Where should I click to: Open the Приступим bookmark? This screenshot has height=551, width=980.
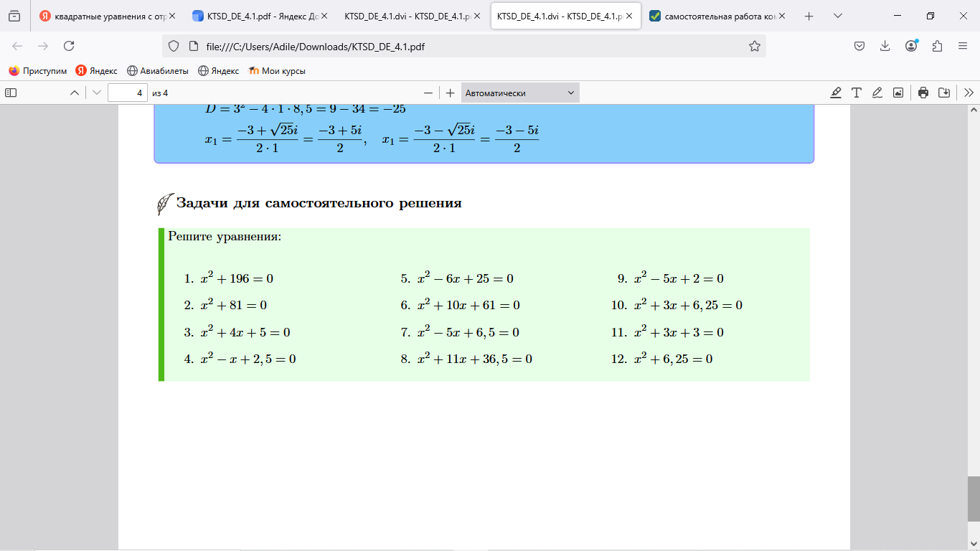coord(38,71)
